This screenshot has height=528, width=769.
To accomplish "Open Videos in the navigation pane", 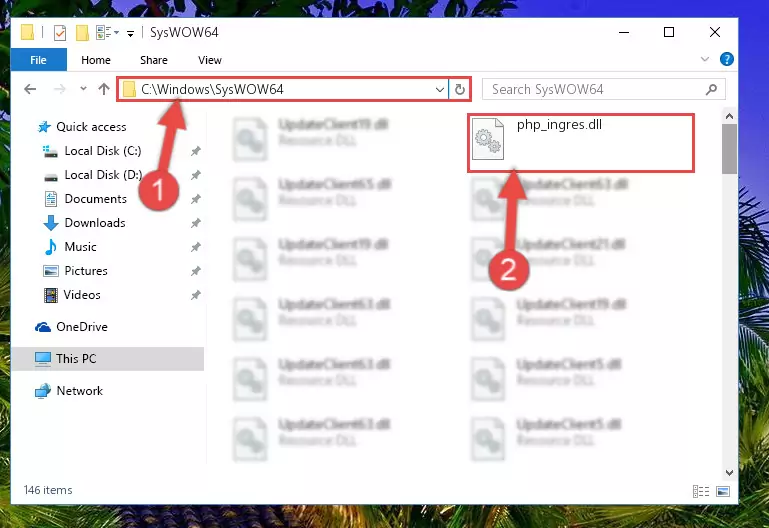I will pos(82,295).
